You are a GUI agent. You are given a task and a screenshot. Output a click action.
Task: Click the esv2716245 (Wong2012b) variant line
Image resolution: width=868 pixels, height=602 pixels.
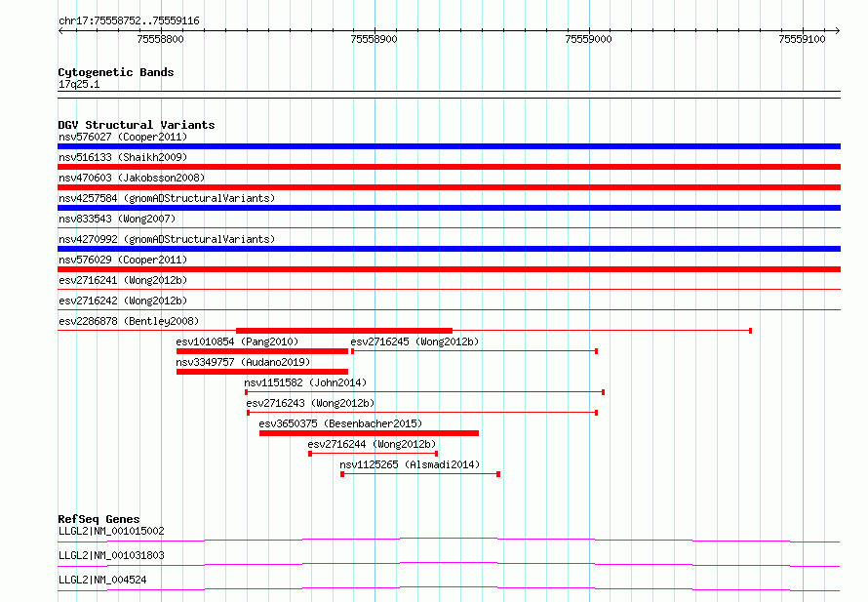coord(474,351)
